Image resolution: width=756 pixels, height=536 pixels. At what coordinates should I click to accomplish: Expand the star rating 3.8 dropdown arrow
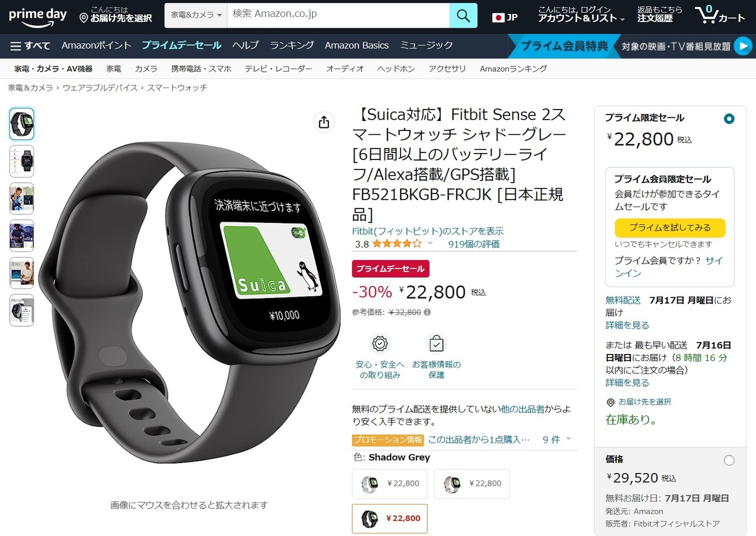click(430, 244)
